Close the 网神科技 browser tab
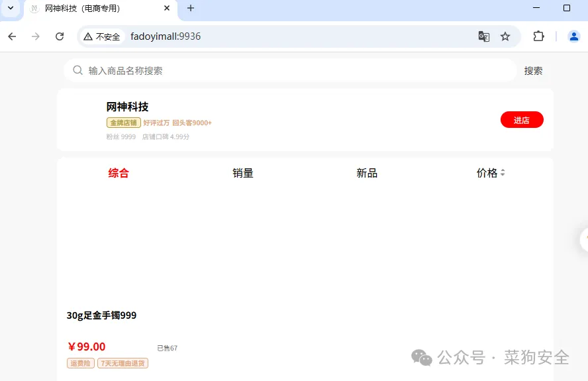588x381 pixels. (167, 8)
